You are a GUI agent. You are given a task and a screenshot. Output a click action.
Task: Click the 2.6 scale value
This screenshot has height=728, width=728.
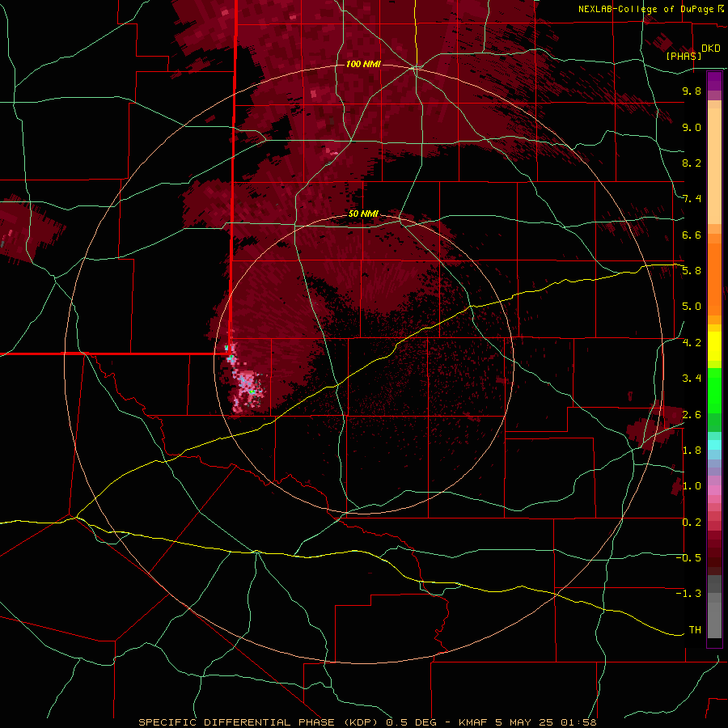tap(692, 415)
